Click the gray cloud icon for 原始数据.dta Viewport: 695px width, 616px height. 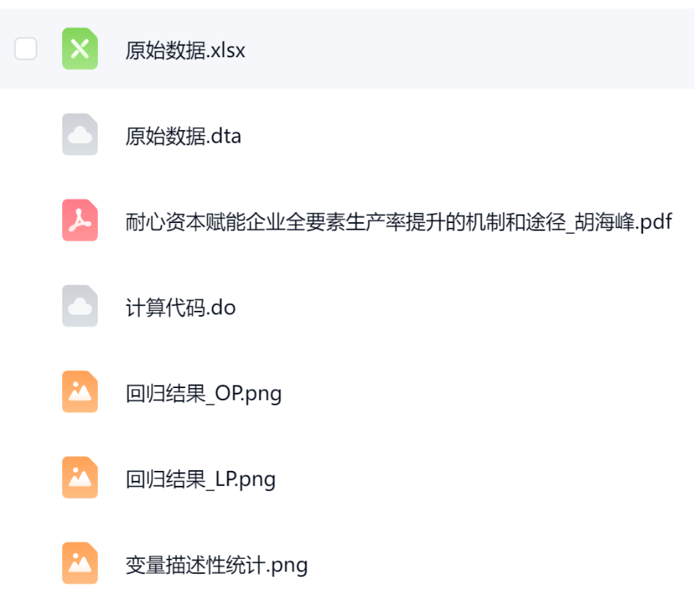coord(80,134)
